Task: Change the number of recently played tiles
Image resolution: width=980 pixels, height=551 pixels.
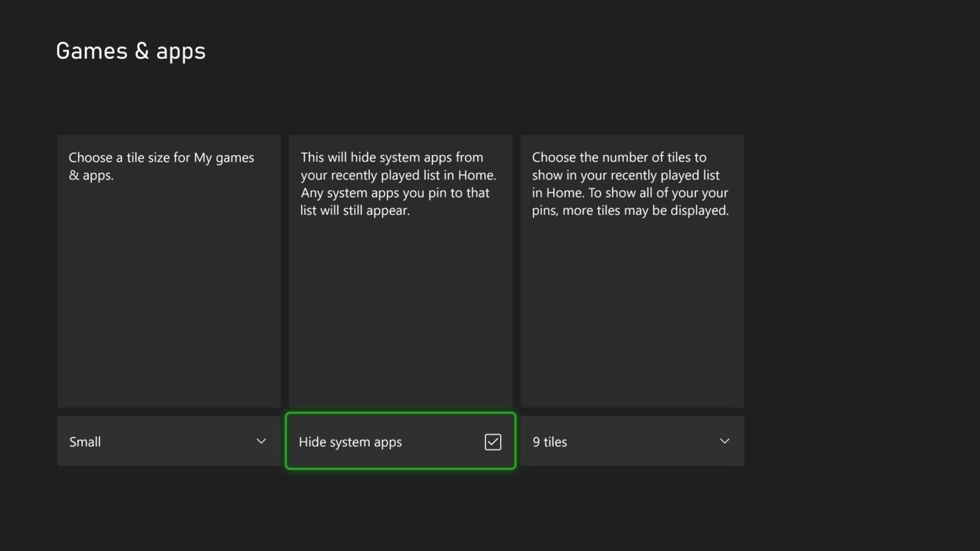Action: tap(632, 441)
